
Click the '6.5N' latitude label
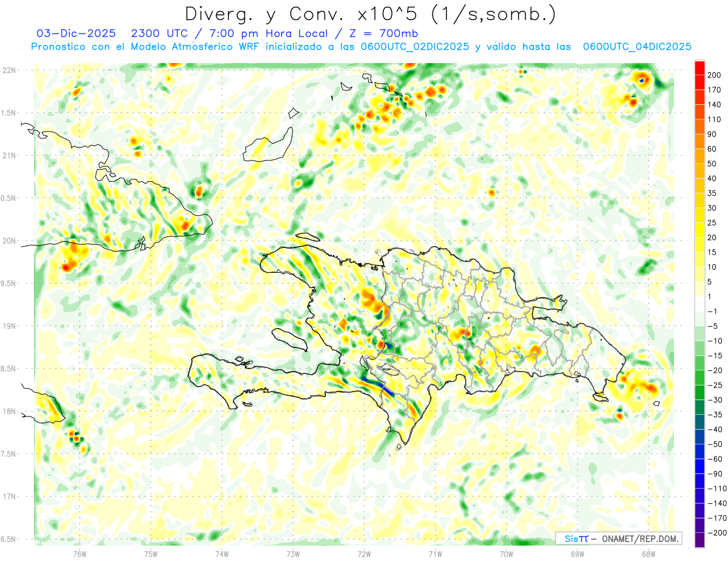click(9, 539)
